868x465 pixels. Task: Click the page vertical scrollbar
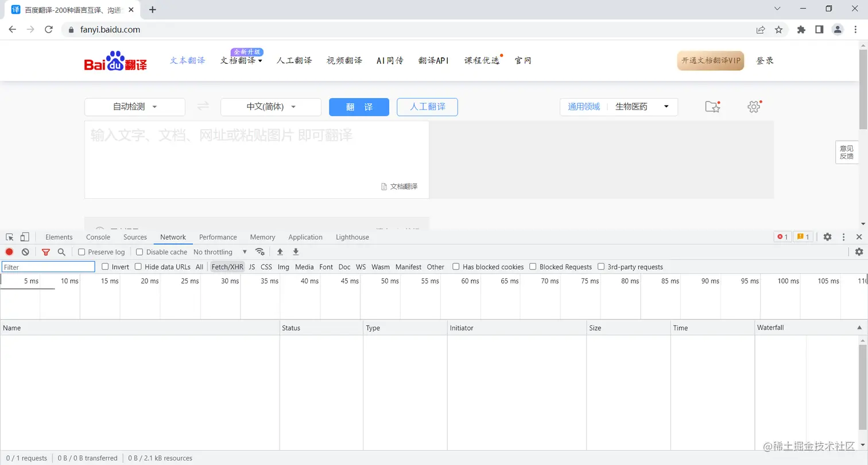click(863, 89)
